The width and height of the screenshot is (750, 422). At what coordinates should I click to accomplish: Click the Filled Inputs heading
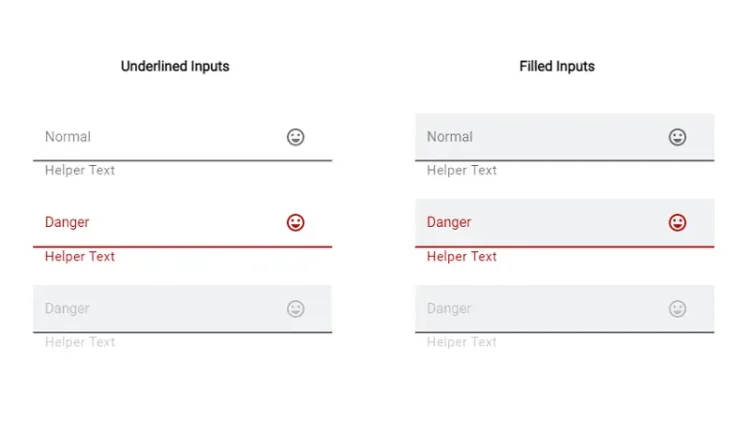click(x=557, y=67)
